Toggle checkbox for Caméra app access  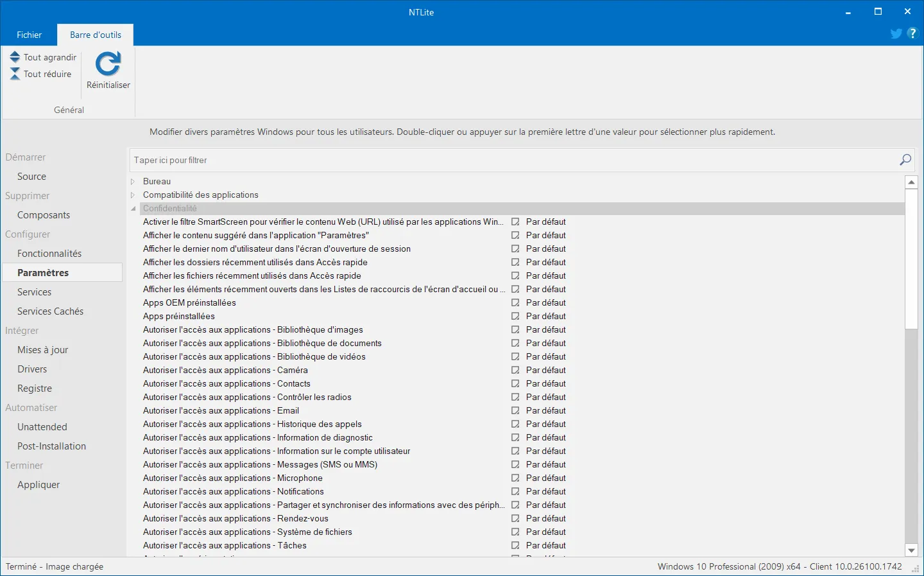coord(515,370)
